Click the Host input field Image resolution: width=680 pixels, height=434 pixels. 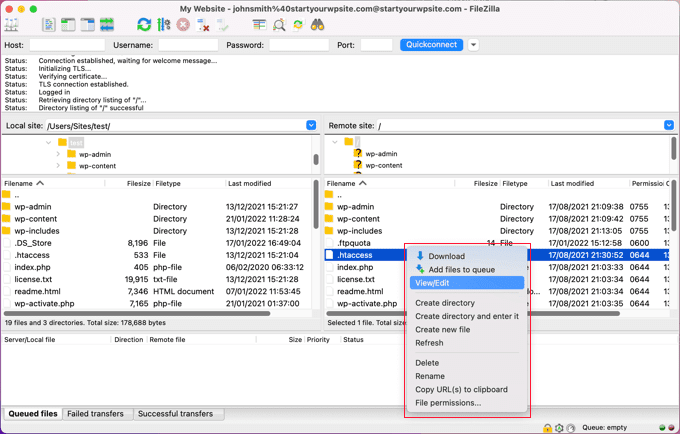67,45
